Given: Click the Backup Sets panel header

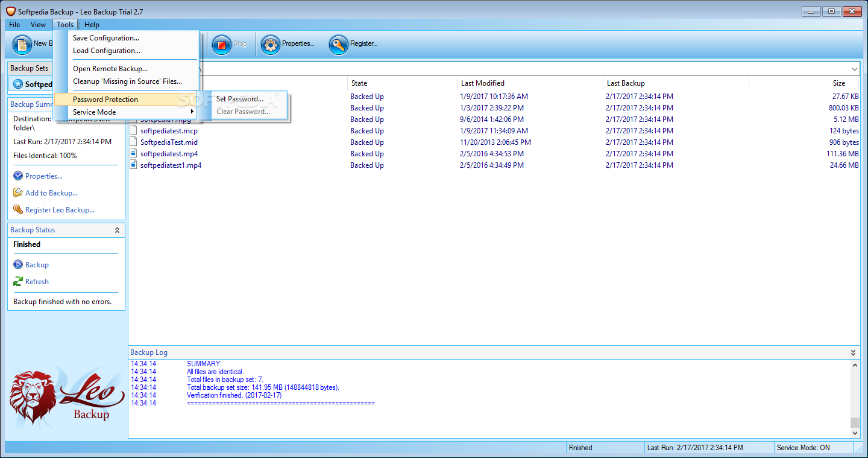Looking at the screenshot, I should 30,68.
